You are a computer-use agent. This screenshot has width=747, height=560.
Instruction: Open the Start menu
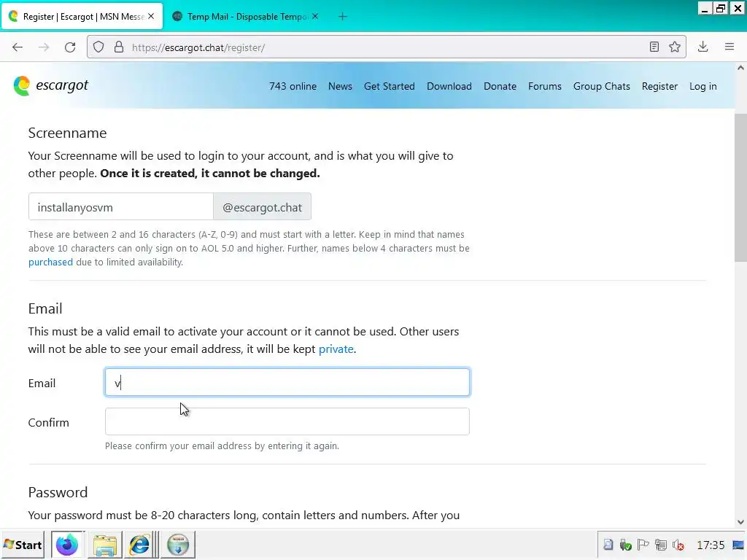pyautogui.click(x=23, y=545)
